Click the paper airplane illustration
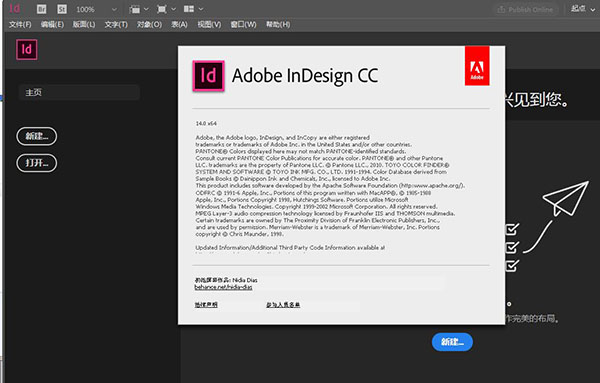 tap(566, 199)
